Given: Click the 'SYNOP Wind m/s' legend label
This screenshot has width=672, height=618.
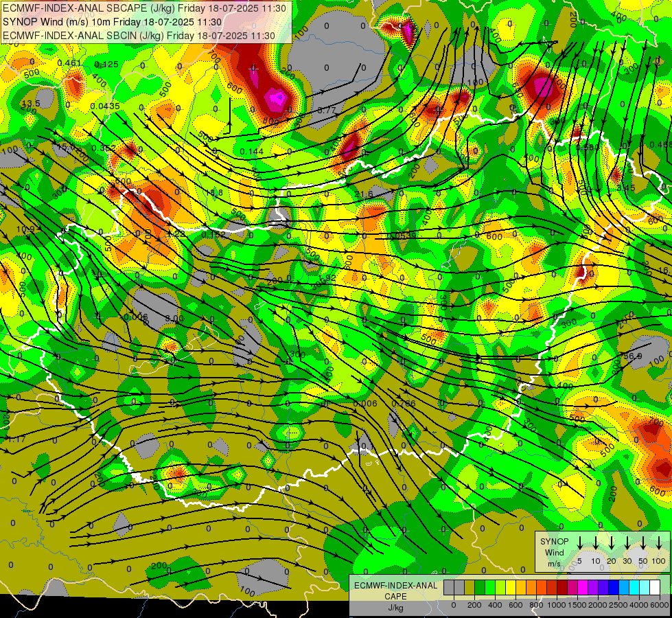Looking at the screenshot, I should pos(555,553).
